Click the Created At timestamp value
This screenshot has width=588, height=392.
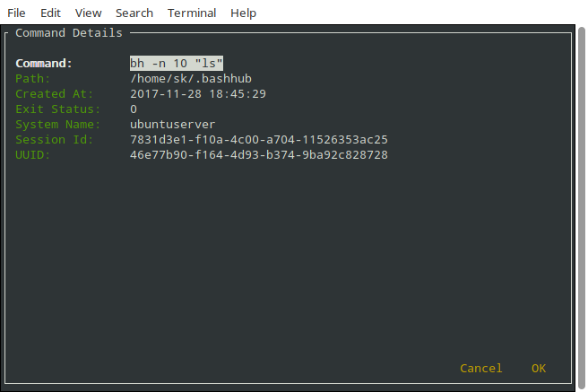[198, 94]
